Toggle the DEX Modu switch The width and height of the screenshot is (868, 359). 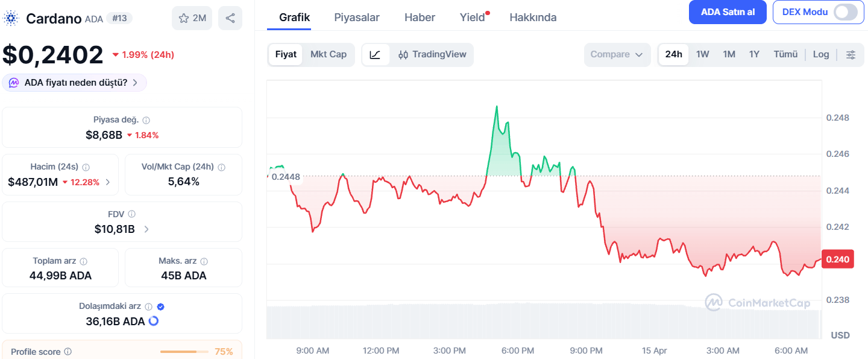tap(846, 12)
